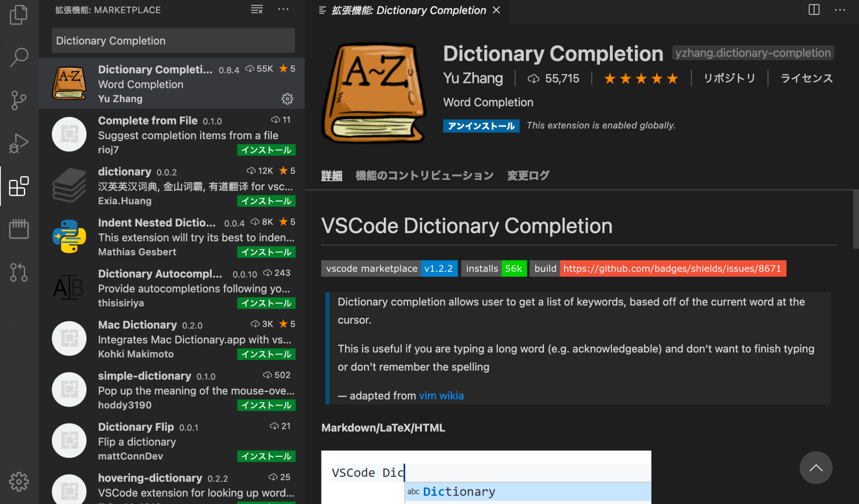859x504 pixels.
Task: Open the marketplace more actions menu
Action: tap(284, 9)
